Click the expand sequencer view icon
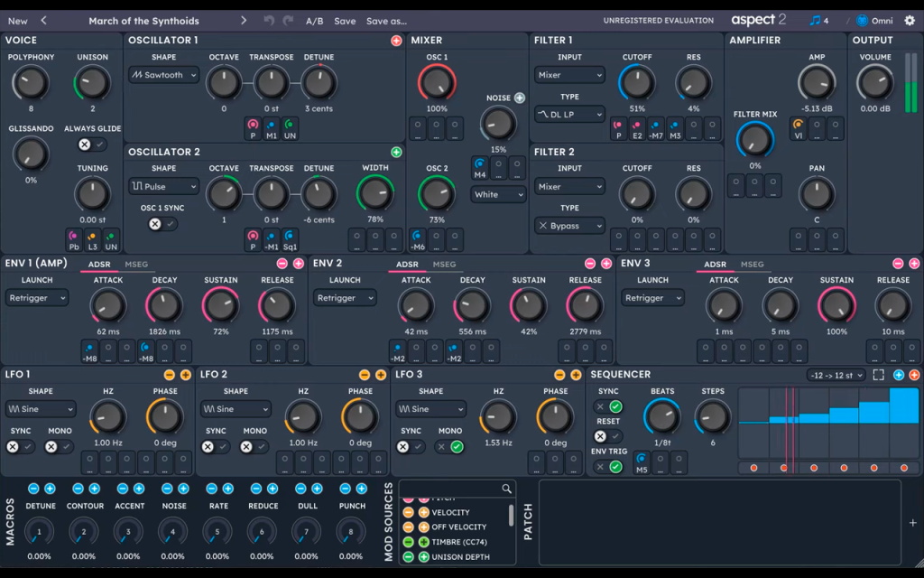The height and width of the screenshot is (578, 924). coord(879,375)
